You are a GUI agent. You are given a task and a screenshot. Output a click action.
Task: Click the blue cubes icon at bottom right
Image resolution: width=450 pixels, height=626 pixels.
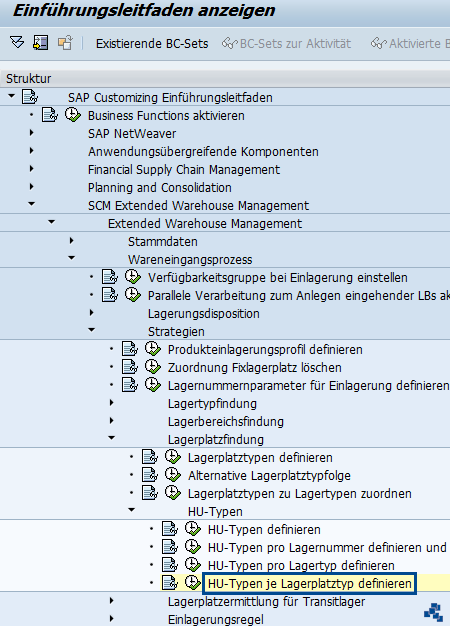point(433,612)
